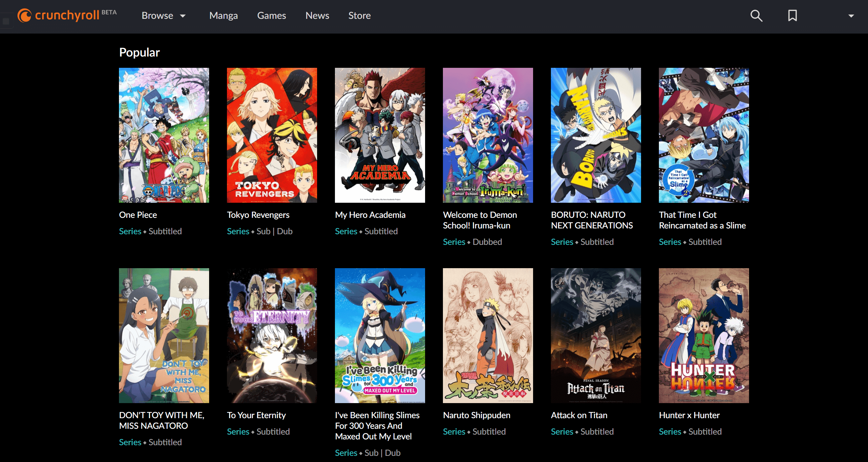Click Welcome to Demon School! Iruma-kun title

pyautogui.click(x=480, y=220)
